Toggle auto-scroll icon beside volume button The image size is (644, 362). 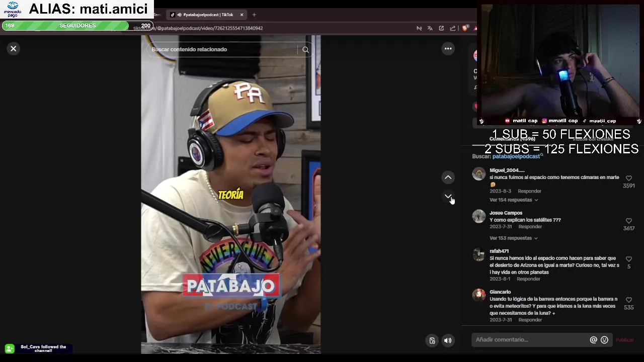pyautogui.click(x=432, y=340)
